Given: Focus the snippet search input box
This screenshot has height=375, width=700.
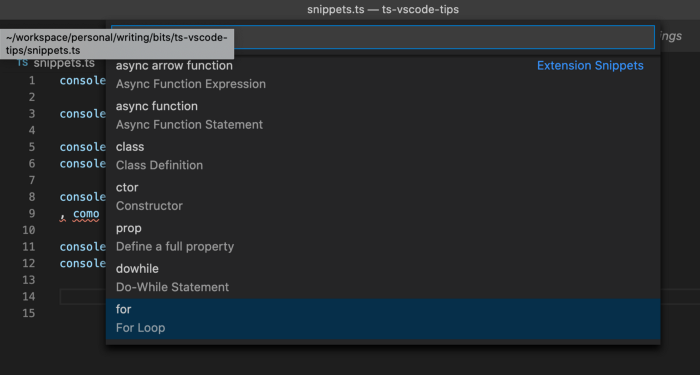Looking at the screenshot, I should 383,37.
